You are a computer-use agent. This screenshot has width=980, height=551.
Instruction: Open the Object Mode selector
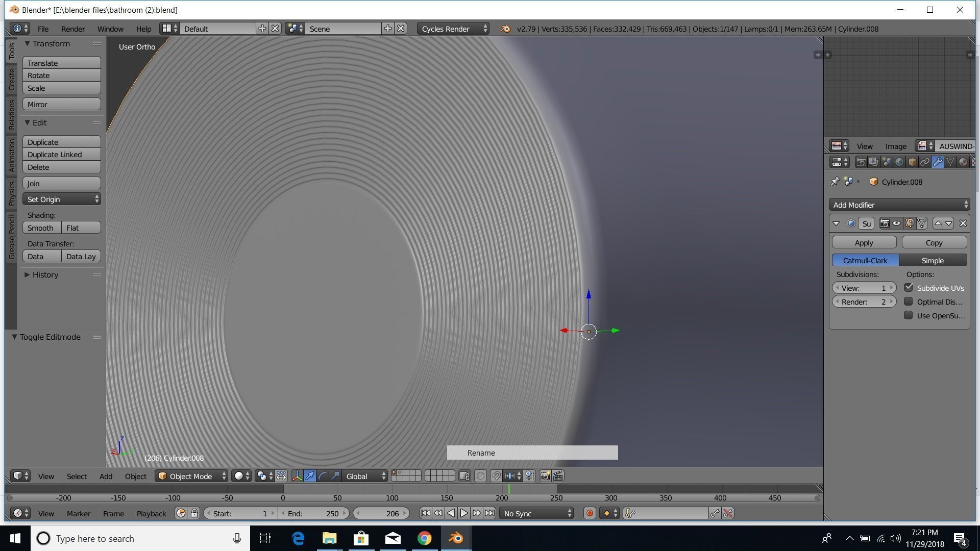point(192,476)
